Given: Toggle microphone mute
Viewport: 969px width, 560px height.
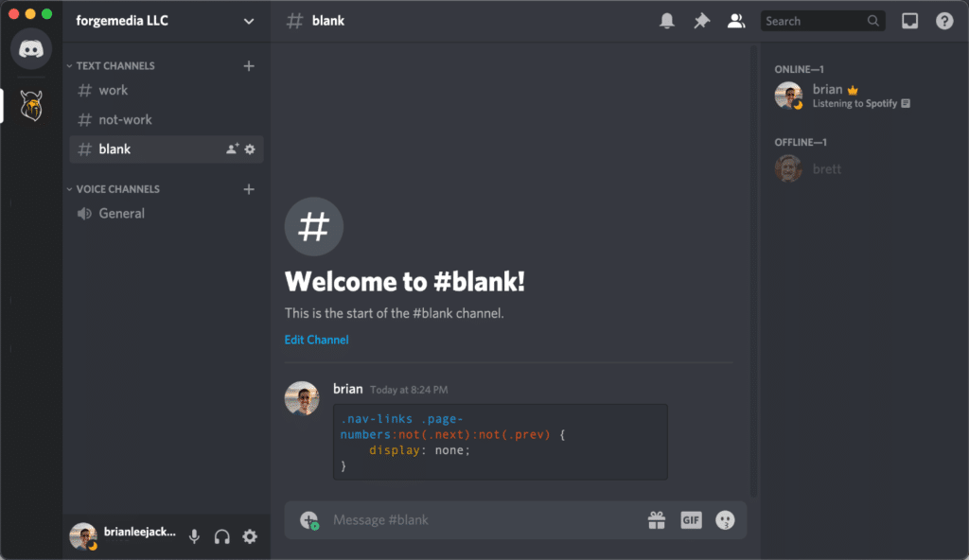Looking at the screenshot, I should 194,536.
